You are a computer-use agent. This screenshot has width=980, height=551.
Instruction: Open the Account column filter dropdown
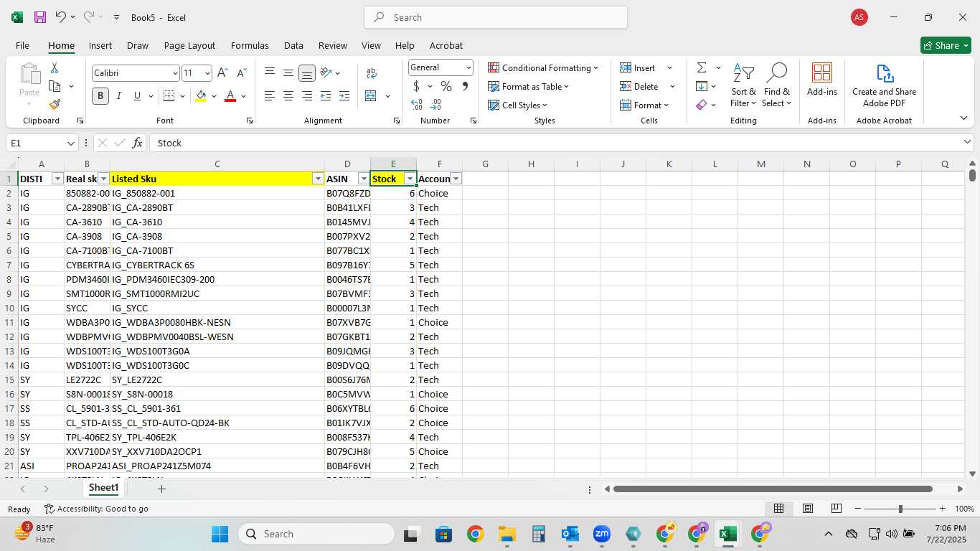(456, 179)
